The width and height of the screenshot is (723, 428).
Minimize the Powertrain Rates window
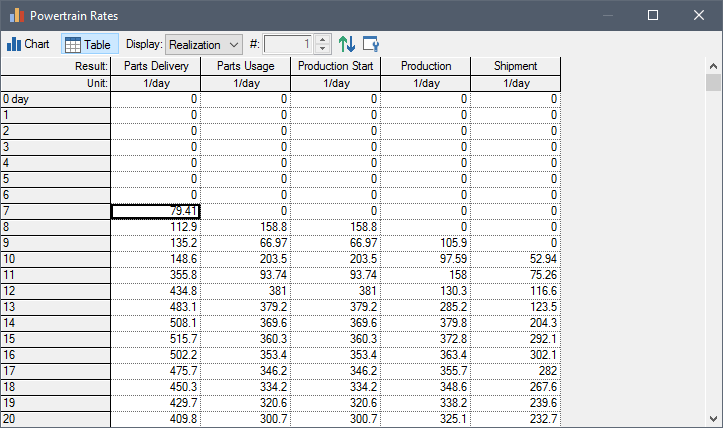coord(607,15)
